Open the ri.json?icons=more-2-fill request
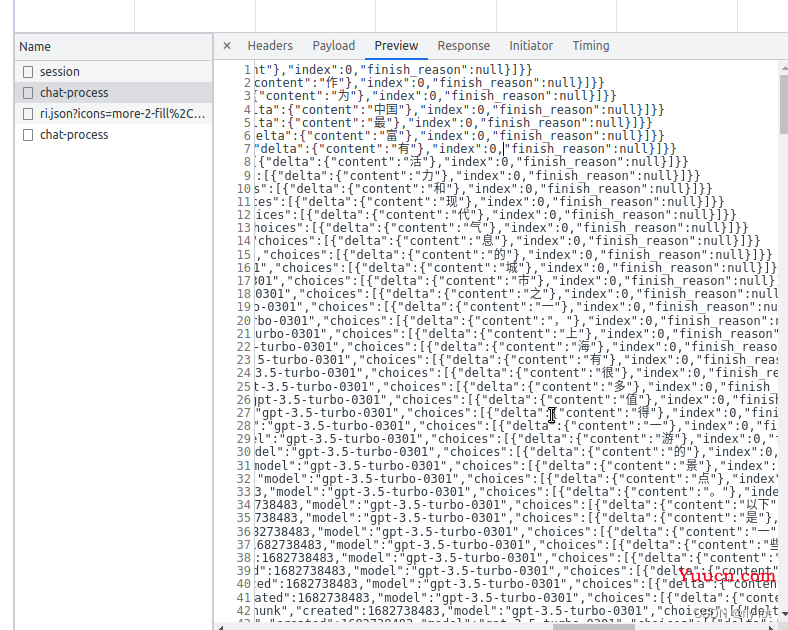 (114, 114)
